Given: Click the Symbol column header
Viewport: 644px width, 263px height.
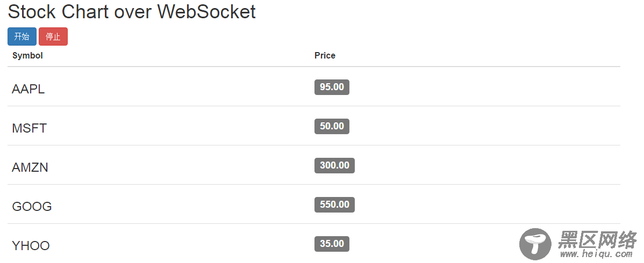Looking at the screenshot, I should pyautogui.click(x=27, y=55).
